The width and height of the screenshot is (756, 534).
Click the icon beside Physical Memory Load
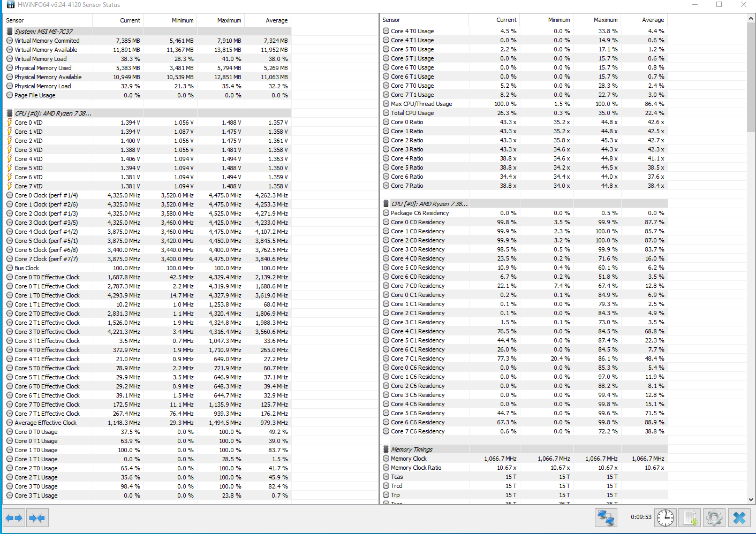10,86
